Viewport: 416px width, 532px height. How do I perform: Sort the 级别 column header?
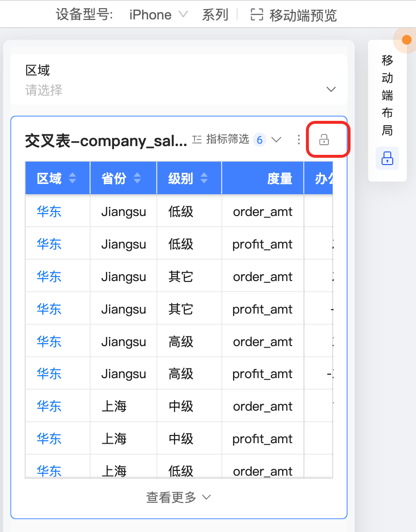click(204, 178)
